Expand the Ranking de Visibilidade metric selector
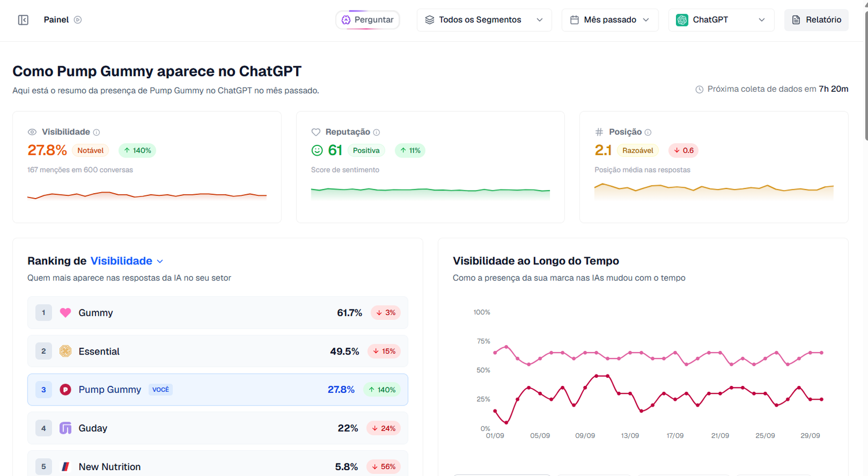 [127, 261]
